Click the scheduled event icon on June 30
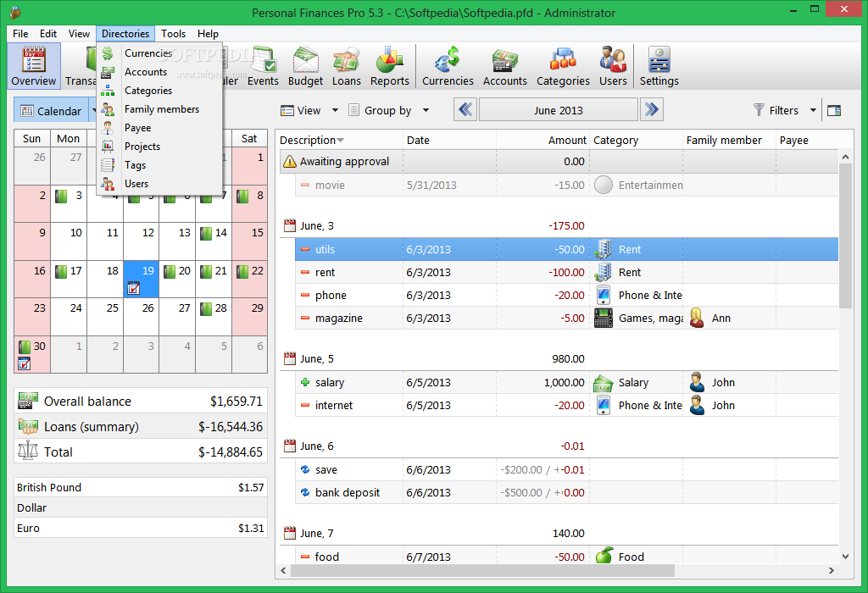Image resolution: width=868 pixels, height=593 pixels. pyautogui.click(x=25, y=363)
